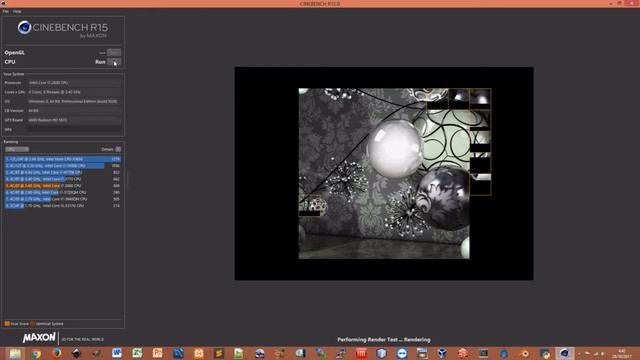Click the Cinebench R15 sphere logo
Viewport: 640px width, 360px height.
(24, 27)
